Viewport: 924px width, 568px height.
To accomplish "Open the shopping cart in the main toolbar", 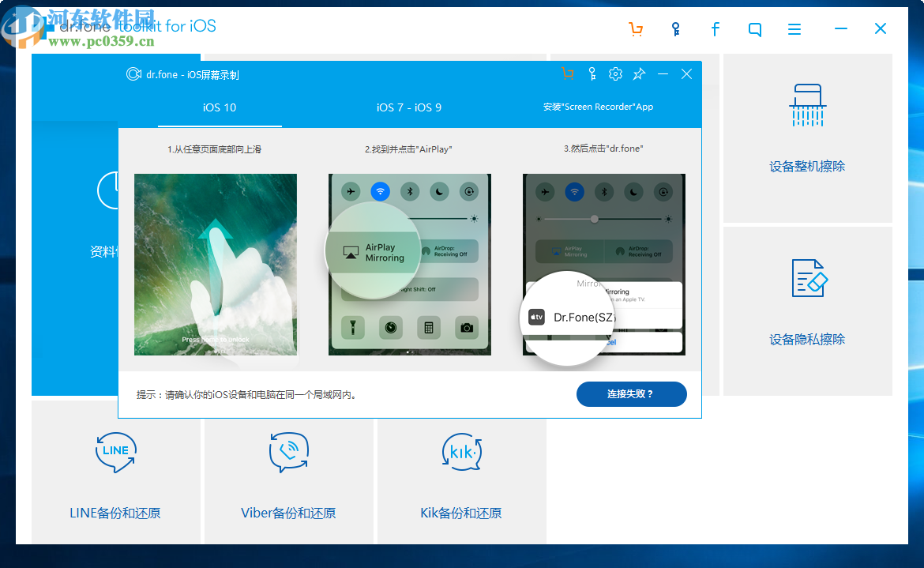I will coord(636,28).
